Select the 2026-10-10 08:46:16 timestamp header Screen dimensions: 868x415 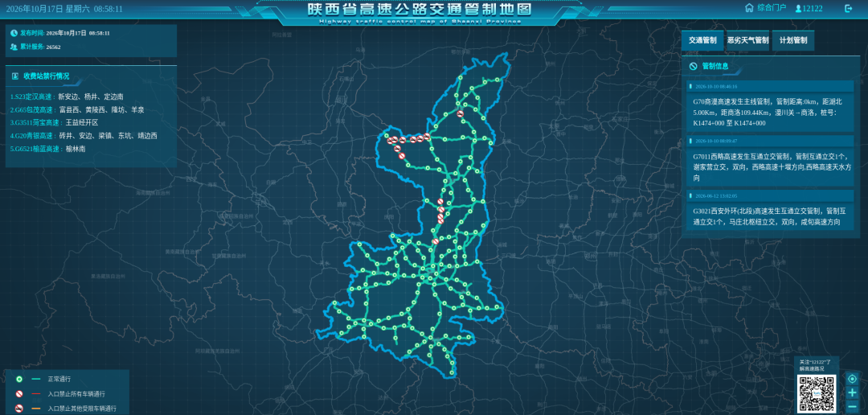tap(771, 86)
